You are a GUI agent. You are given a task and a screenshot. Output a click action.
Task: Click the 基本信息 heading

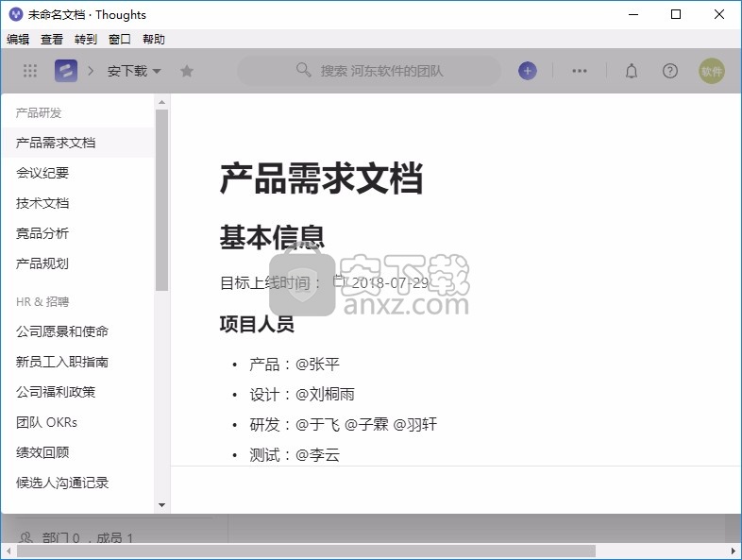[x=272, y=237]
